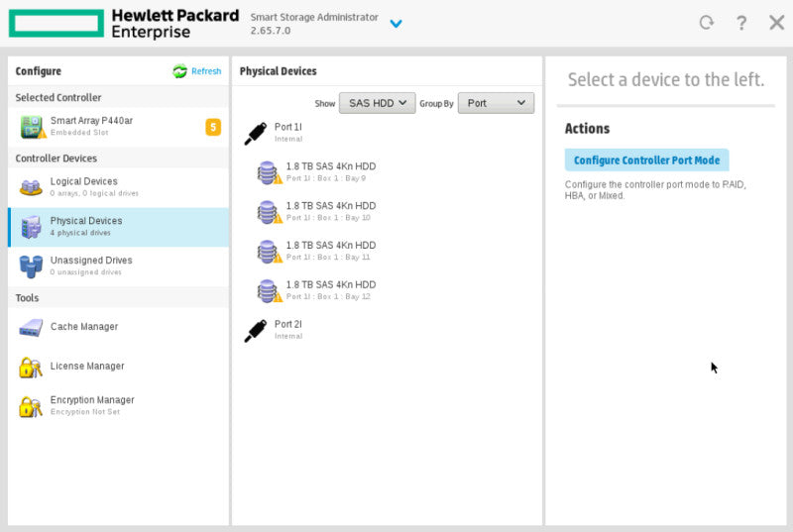Image resolution: width=793 pixels, height=532 pixels.
Task: Click the rescan refresh icon in header
Action: point(707,23)
